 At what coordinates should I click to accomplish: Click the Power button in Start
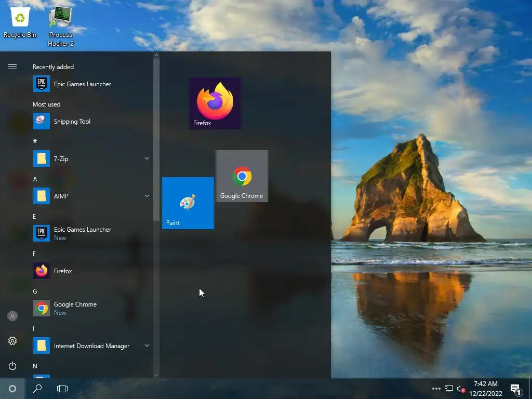[12, 366]
